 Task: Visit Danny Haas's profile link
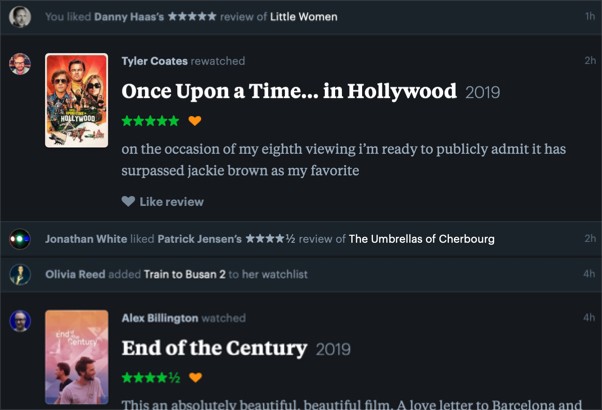[x=129, y=17]
